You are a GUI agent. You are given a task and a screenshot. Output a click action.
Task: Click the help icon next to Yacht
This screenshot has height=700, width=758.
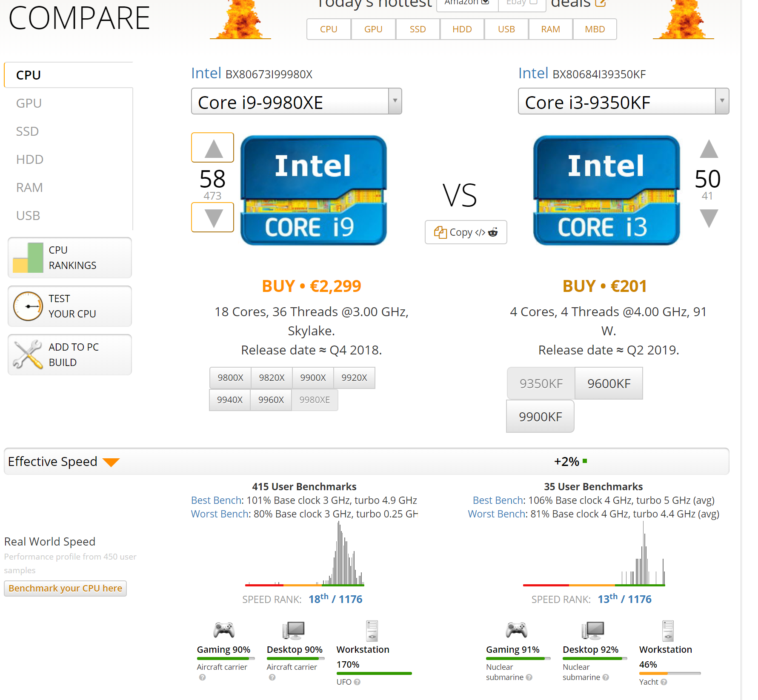point(664,682)
